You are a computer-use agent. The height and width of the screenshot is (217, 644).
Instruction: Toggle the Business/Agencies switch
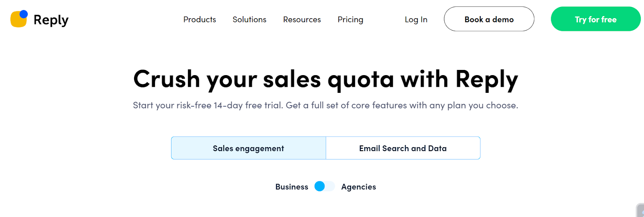click(324, 186)
